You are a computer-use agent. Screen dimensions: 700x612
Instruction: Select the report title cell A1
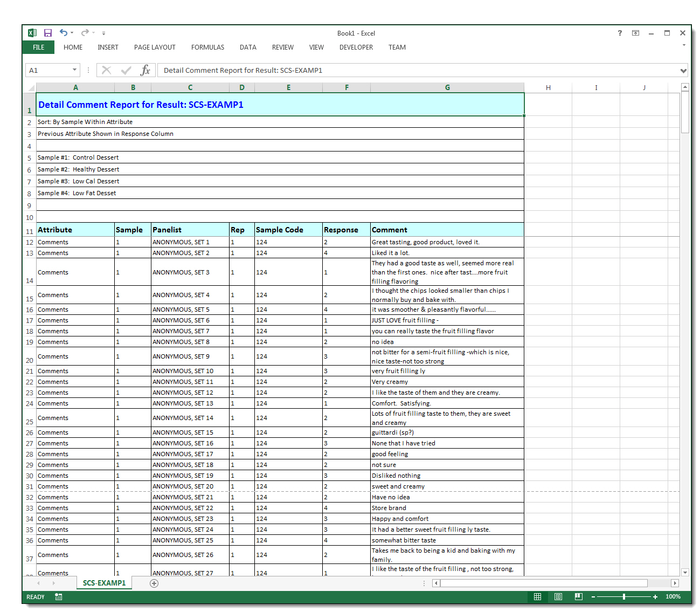coord(280,105)
